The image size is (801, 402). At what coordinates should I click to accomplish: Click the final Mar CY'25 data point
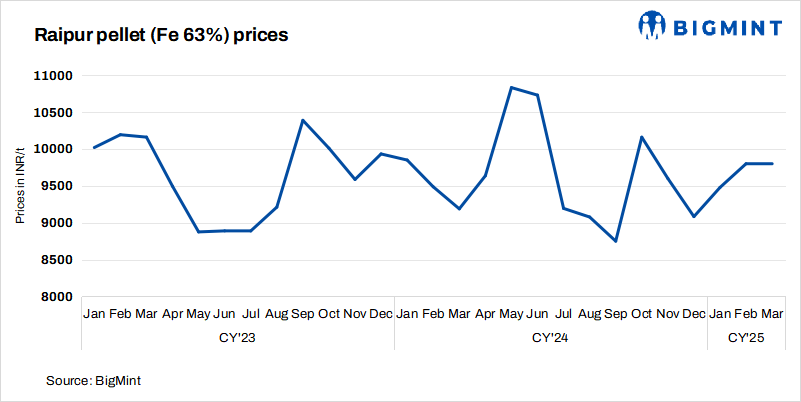coord(772,164)
